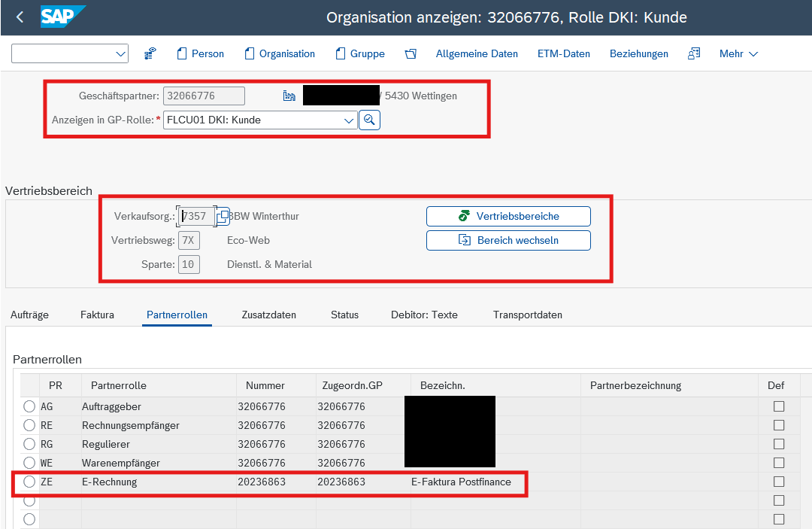
Task: Click the role detail magnifier icon
Action: coord(370,120)
